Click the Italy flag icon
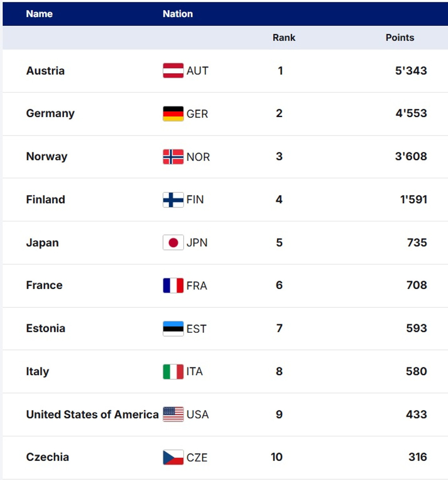Screen dimensions: 448x480 [173, 372]
